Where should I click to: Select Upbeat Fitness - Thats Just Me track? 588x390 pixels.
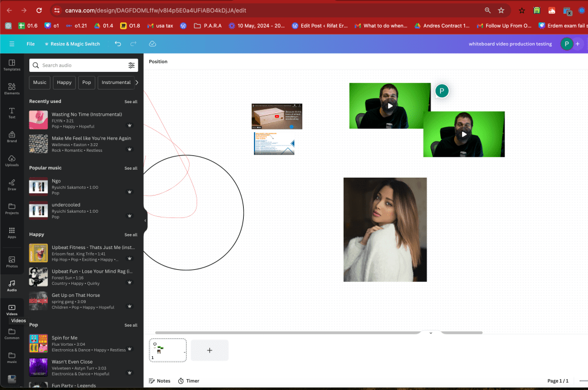[x=83, y=253]
